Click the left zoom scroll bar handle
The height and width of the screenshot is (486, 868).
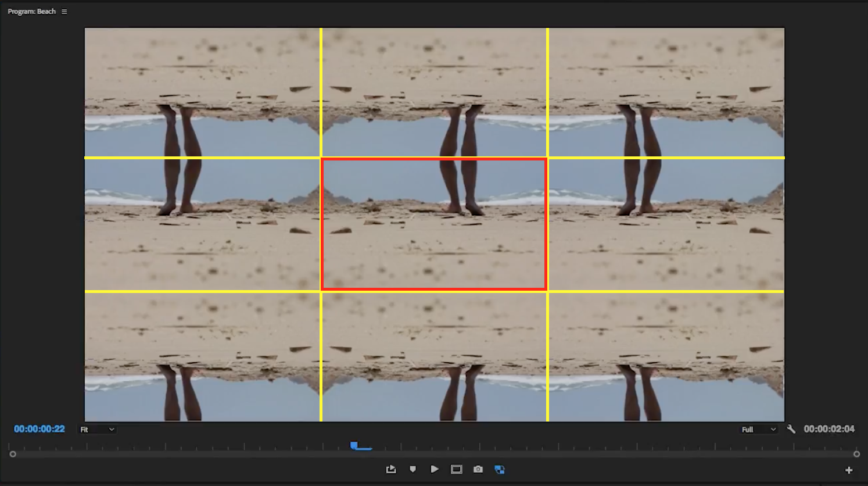click(13, 454)
